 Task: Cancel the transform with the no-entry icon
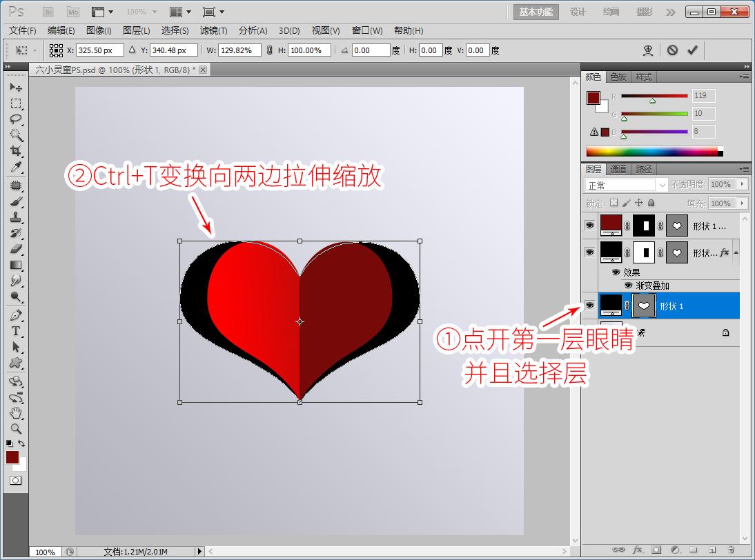click(672, 50)
